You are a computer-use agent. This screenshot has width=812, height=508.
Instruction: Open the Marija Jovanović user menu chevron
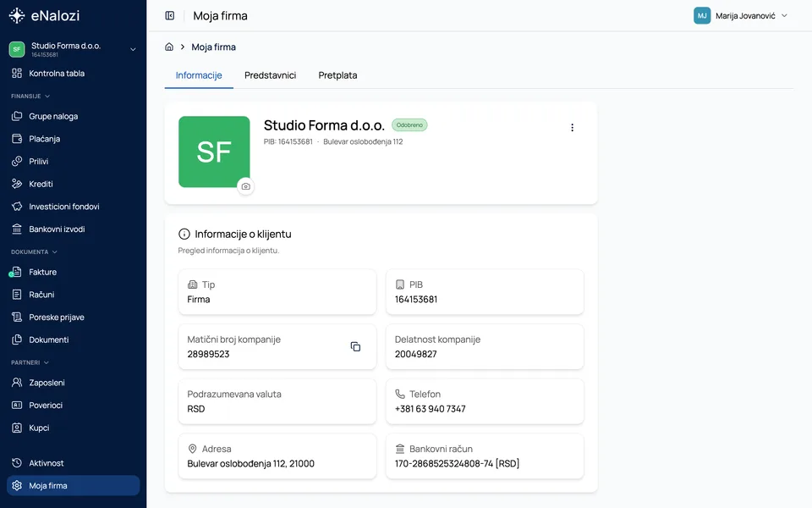(784, 15)
